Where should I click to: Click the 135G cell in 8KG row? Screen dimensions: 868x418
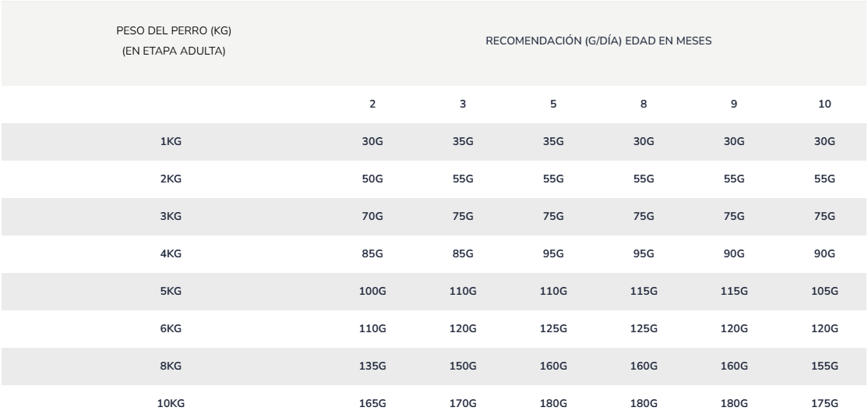coord(372,367)
